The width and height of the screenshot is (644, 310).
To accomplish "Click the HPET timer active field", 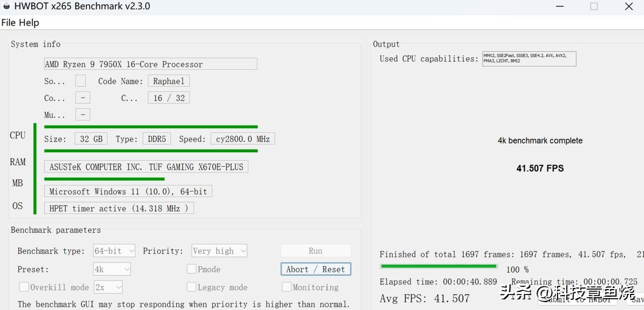I will pos(119,208).
